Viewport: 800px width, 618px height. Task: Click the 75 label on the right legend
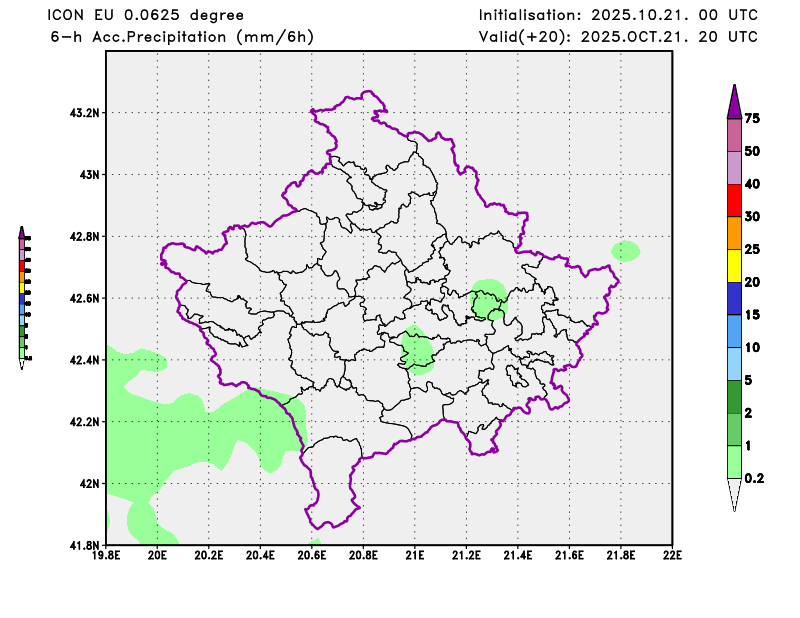point(753,118)
